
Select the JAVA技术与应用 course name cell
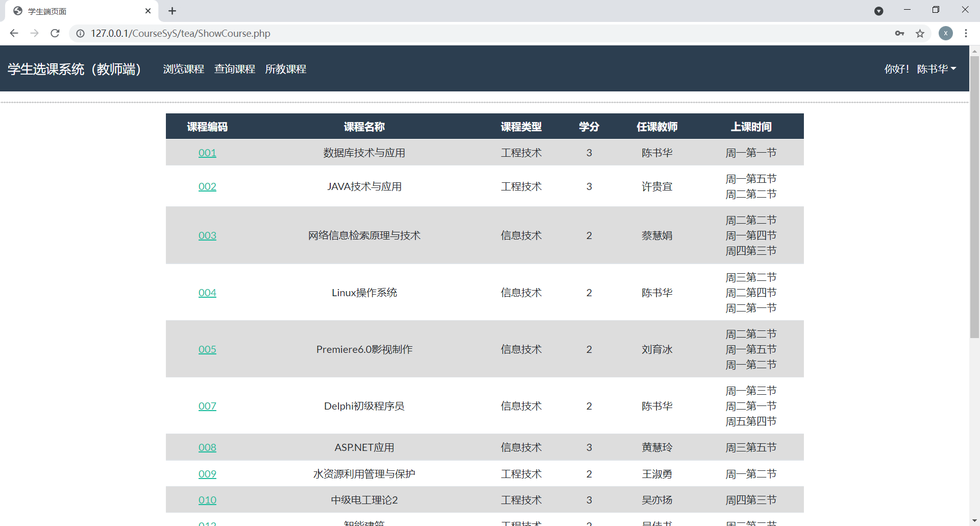[x=364, y=186]
